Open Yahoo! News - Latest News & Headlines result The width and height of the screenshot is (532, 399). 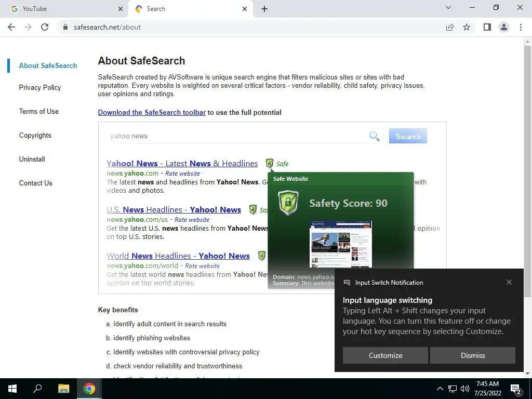pyautogui.click(x=182, y=164)
